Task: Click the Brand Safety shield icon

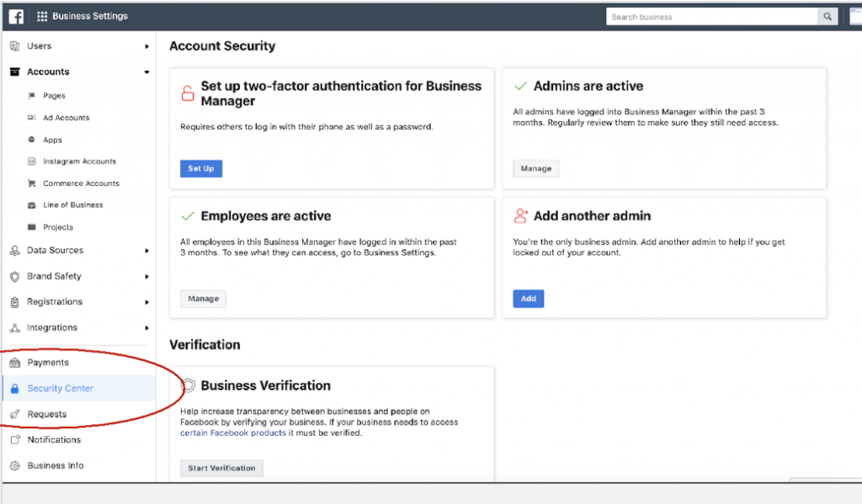Action: 15,277
